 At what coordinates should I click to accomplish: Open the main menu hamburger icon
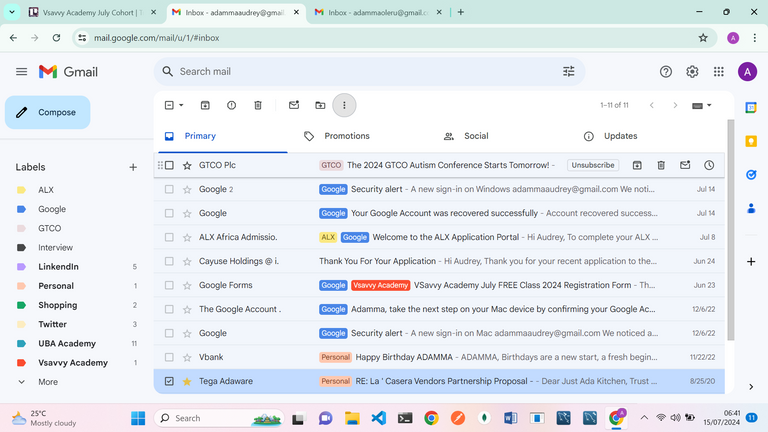coord(22,72)
